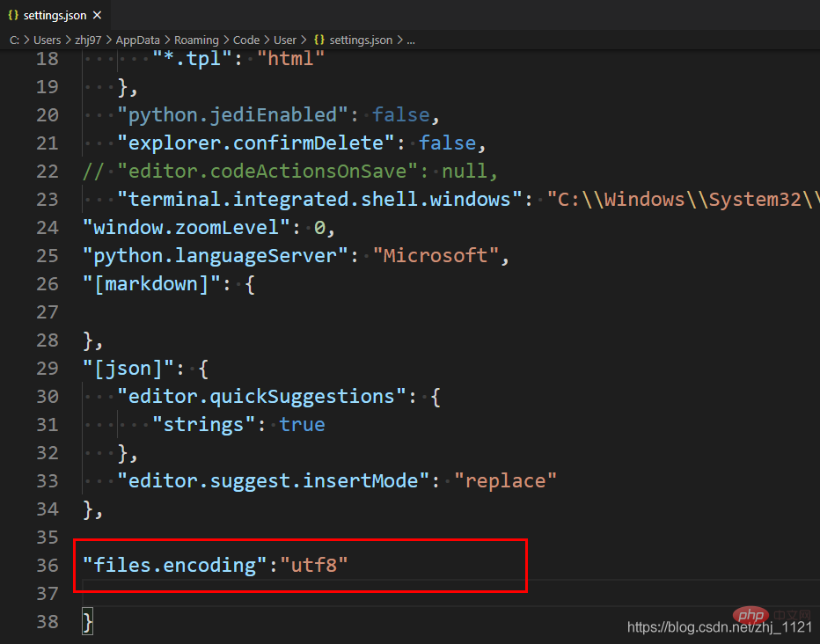Click the "Microsoft" string value
The height and width of the screenshot is (644, 820).
coord(436,256)
